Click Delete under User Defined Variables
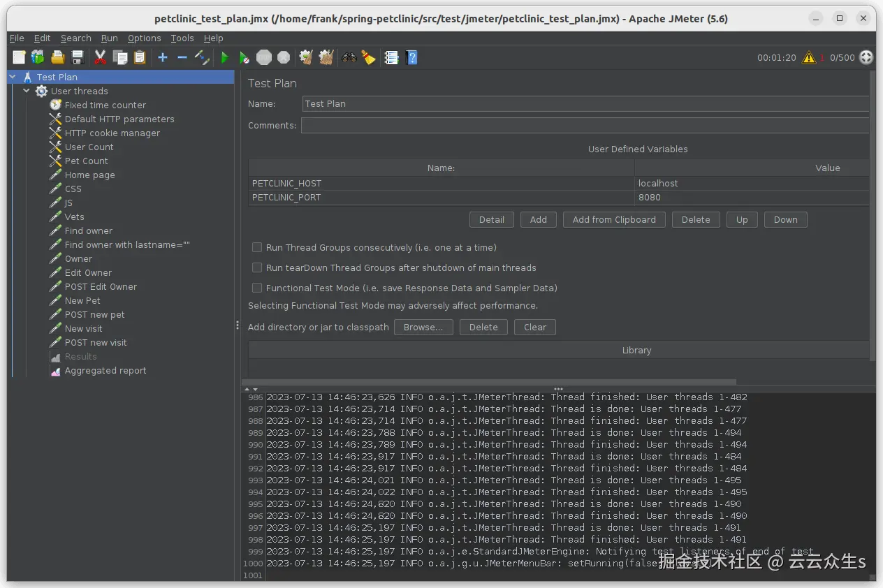 pyautogui.click(x=696, y=219)
